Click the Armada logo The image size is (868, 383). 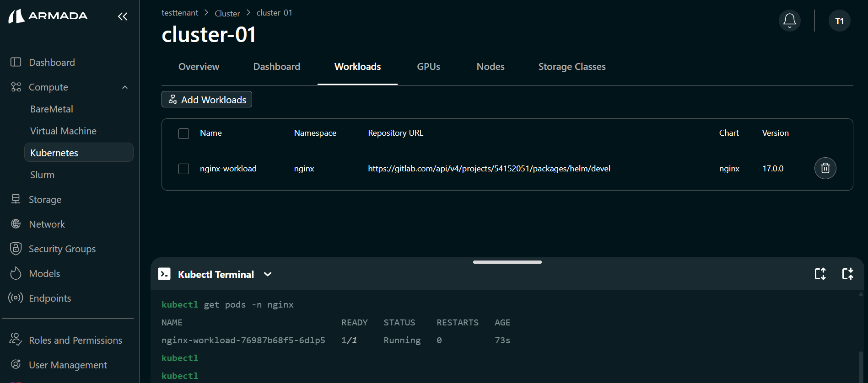(x=48, y=16)
